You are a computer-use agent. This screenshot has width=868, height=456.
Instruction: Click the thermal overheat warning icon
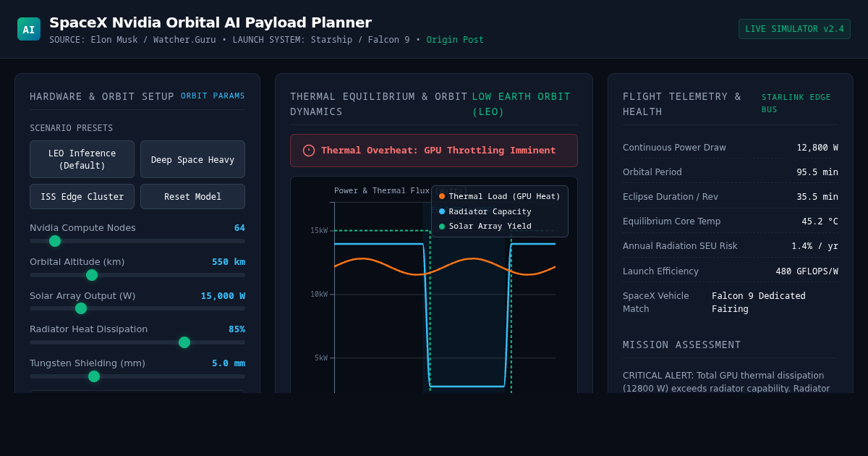click(x=309, y=151)
